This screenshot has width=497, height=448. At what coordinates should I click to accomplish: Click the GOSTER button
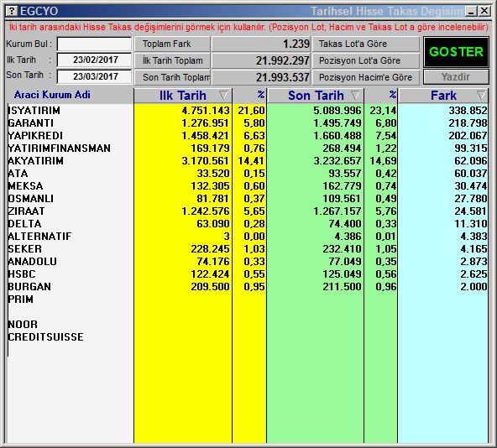(x=456, y=52)
